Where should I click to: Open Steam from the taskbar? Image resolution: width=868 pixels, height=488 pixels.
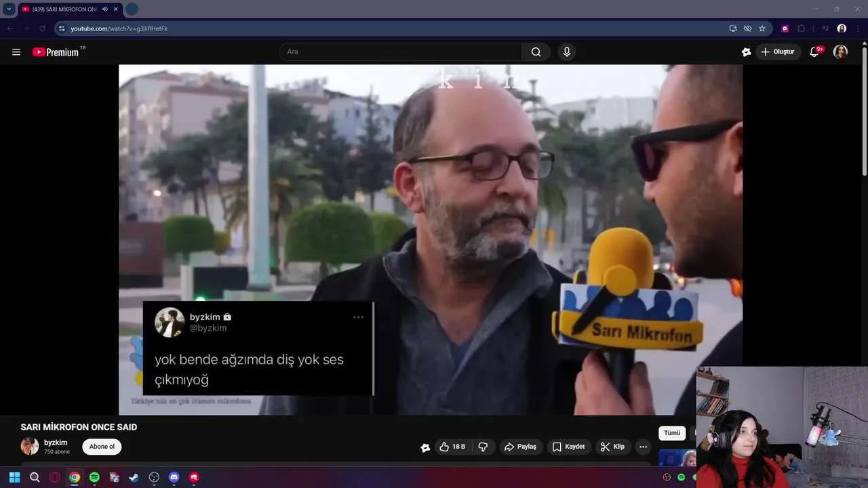(134, 477)
